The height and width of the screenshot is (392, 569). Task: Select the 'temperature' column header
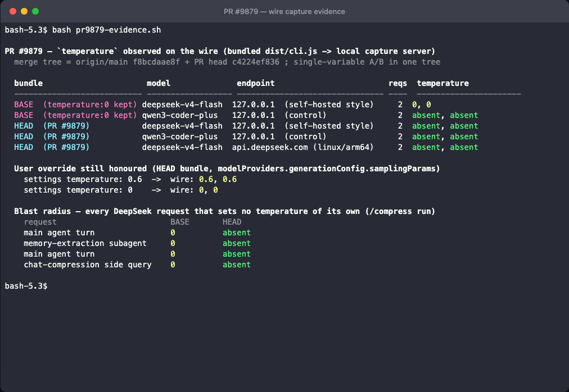click(442, 84)
